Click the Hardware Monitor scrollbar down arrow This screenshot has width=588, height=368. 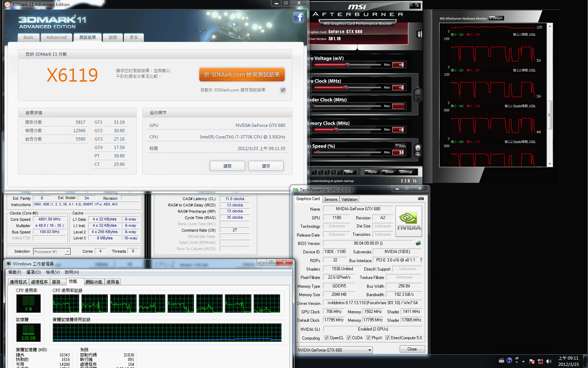pos(550,164)
